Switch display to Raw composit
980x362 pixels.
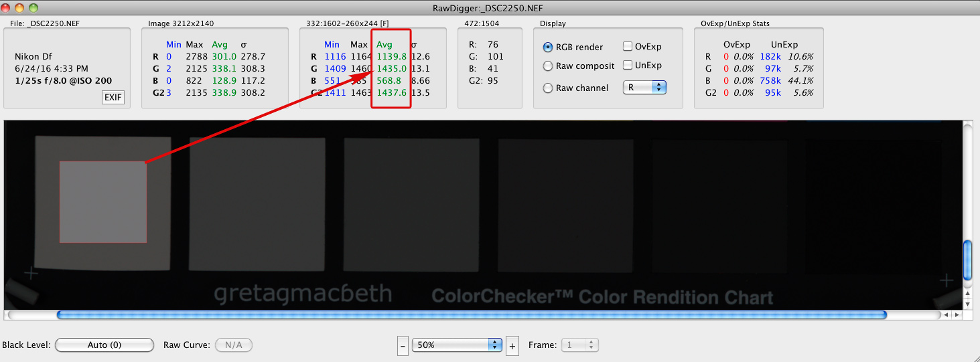548,66
